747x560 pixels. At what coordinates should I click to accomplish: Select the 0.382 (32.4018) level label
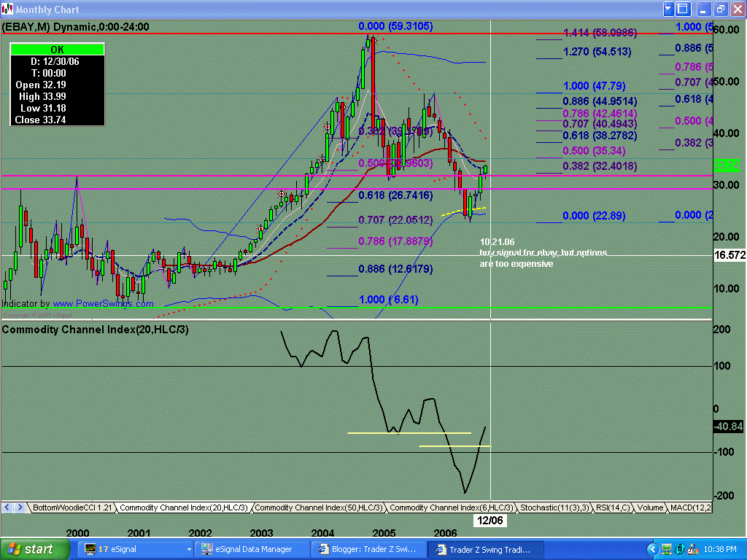coord(600,166)
